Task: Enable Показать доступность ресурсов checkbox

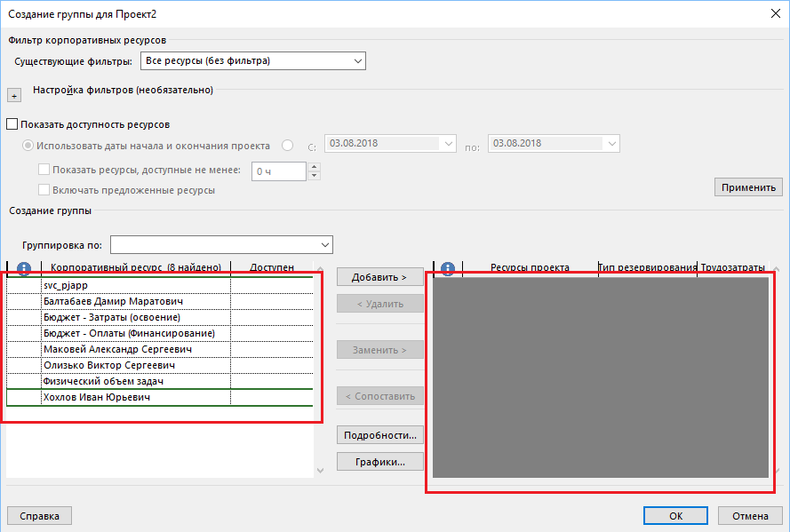Action: pyautogui.click(x=12, y=123)
